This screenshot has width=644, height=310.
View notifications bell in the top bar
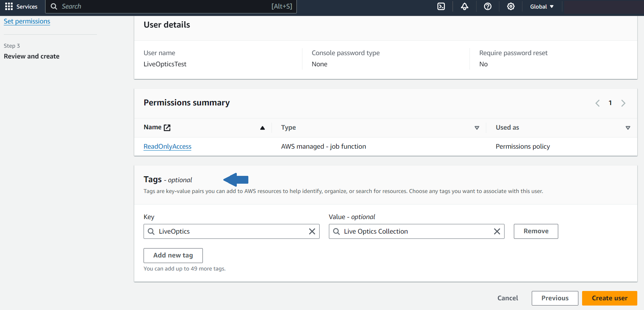click(465, 6)
